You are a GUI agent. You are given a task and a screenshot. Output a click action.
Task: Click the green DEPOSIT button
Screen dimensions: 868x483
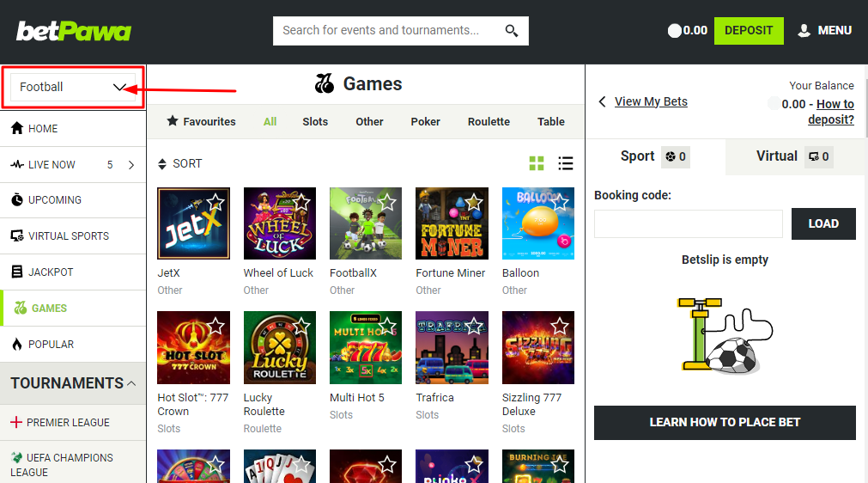749,30
